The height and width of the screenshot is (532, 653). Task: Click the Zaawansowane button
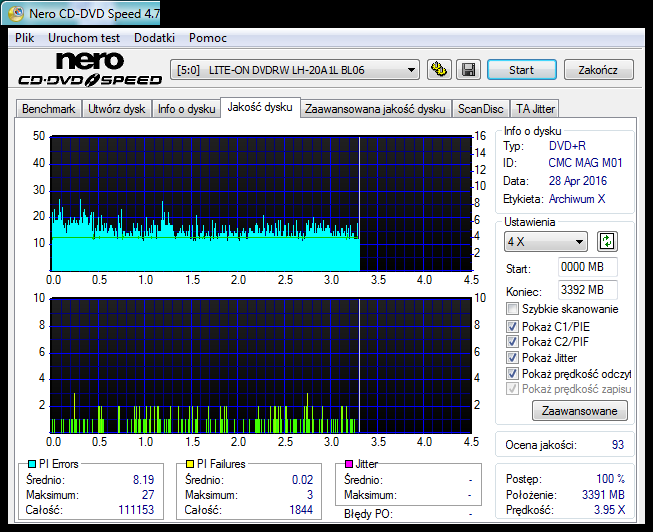[580, 411]
